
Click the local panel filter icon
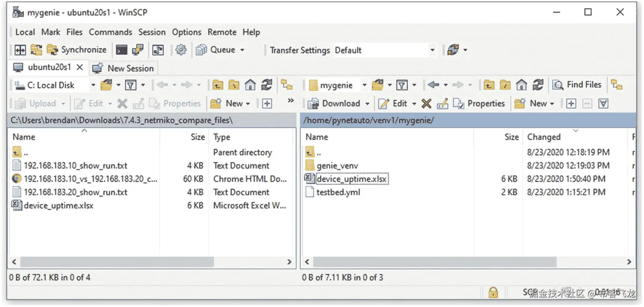tap(131, 85)
